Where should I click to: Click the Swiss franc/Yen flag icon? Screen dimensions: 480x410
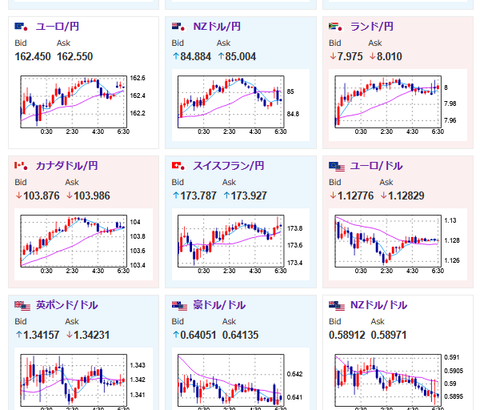(x=178, y=166)
